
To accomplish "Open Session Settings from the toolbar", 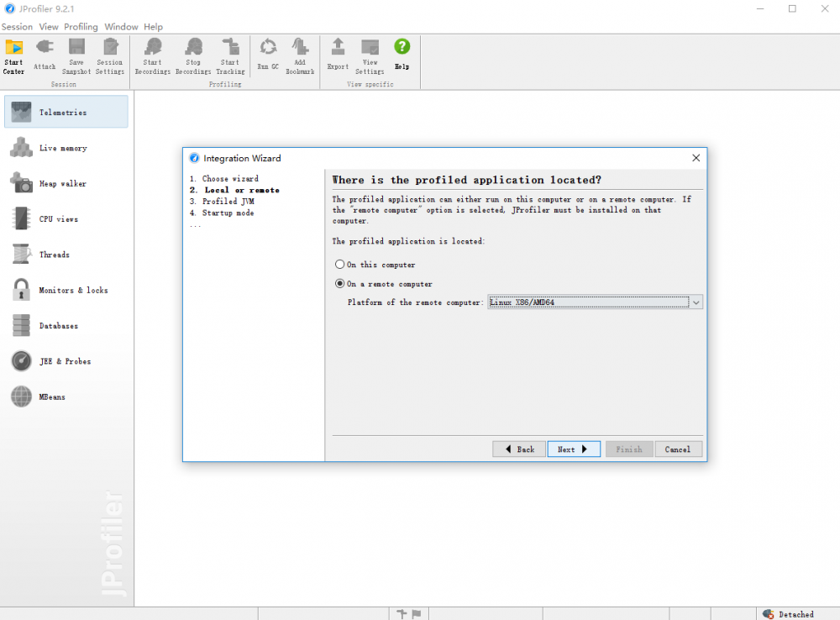I will (x=110, y=56).
